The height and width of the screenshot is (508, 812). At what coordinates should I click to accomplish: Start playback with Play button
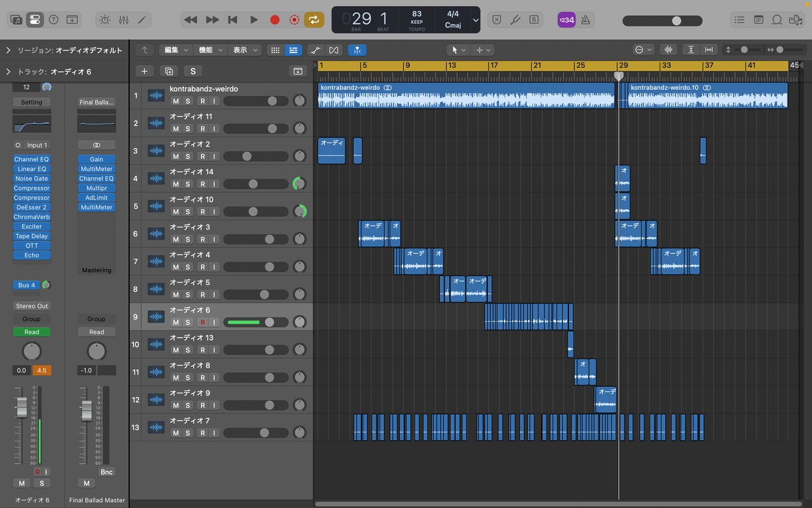click(x=254, y=20)
